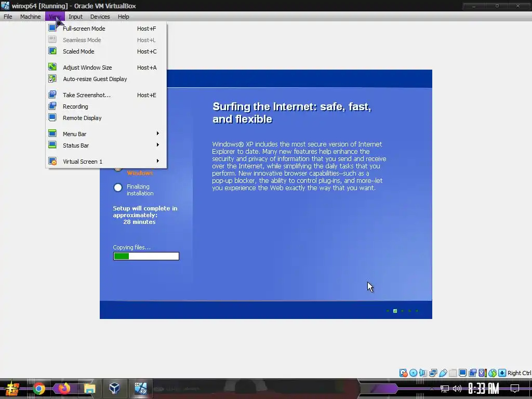Click the virtualization CPU status icon
Viewport: 532px width, 399px height.
(x=483, y=373)
